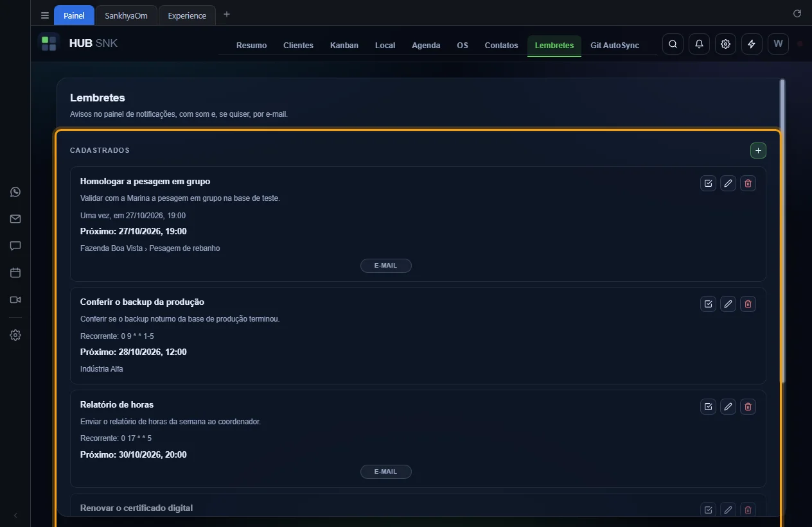Mark Conferir o backup da produção as done
Viewport: 812px width, 527px height.
tap(708, 304)
